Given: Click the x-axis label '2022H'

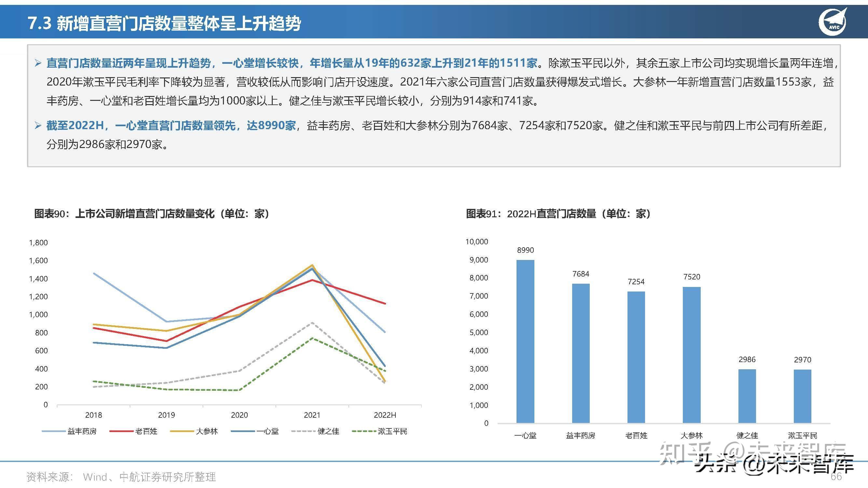Looking at the screenshot, I should 385,415.
